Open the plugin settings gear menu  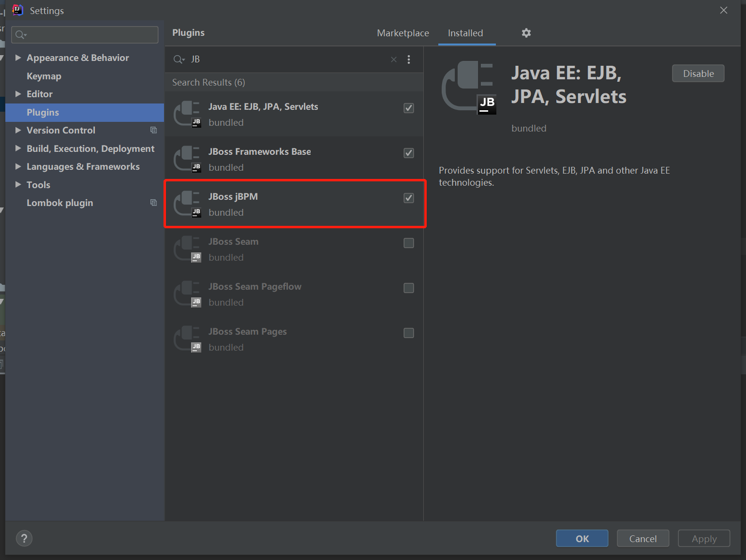(x=526, y=33)
